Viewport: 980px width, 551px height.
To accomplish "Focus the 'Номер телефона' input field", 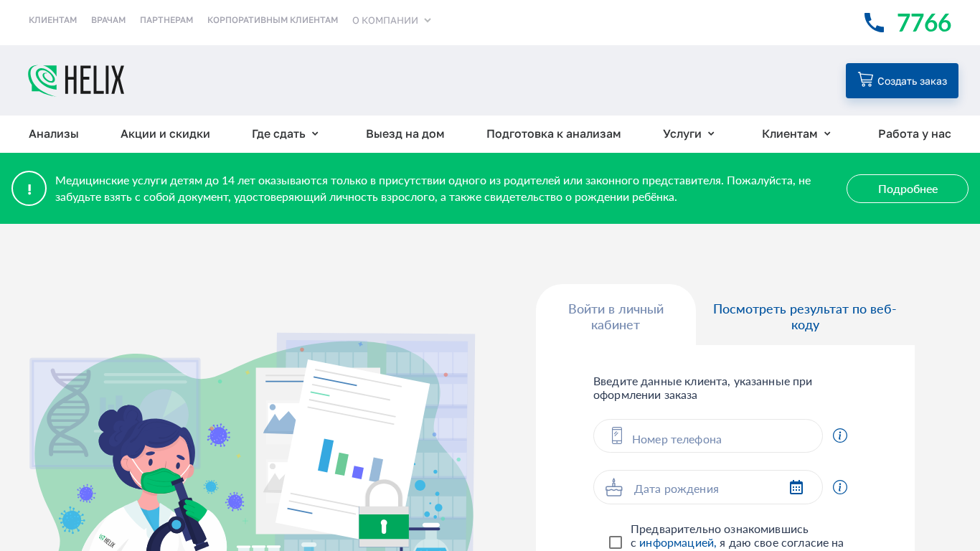I will pyautogui.click(x=708, y=435).
